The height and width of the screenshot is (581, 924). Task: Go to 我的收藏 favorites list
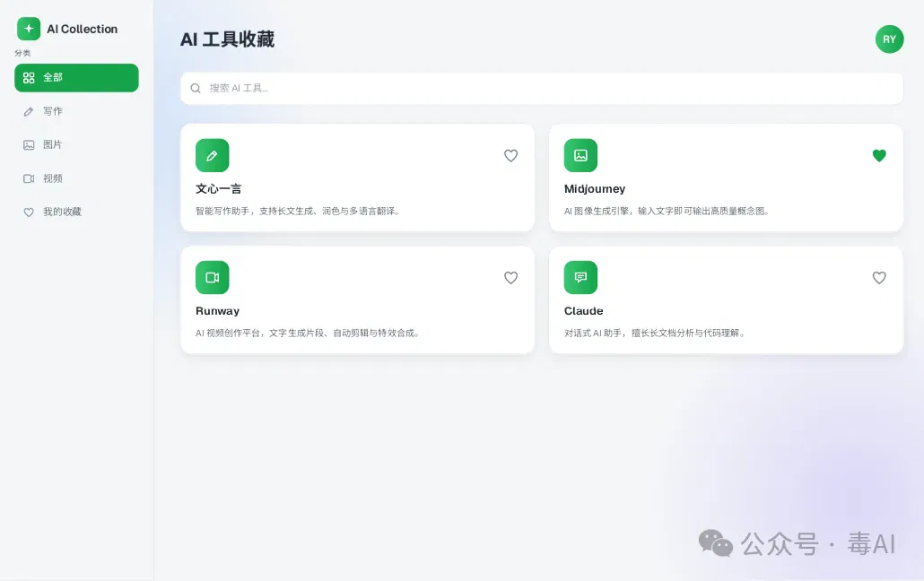pos(76,212)
